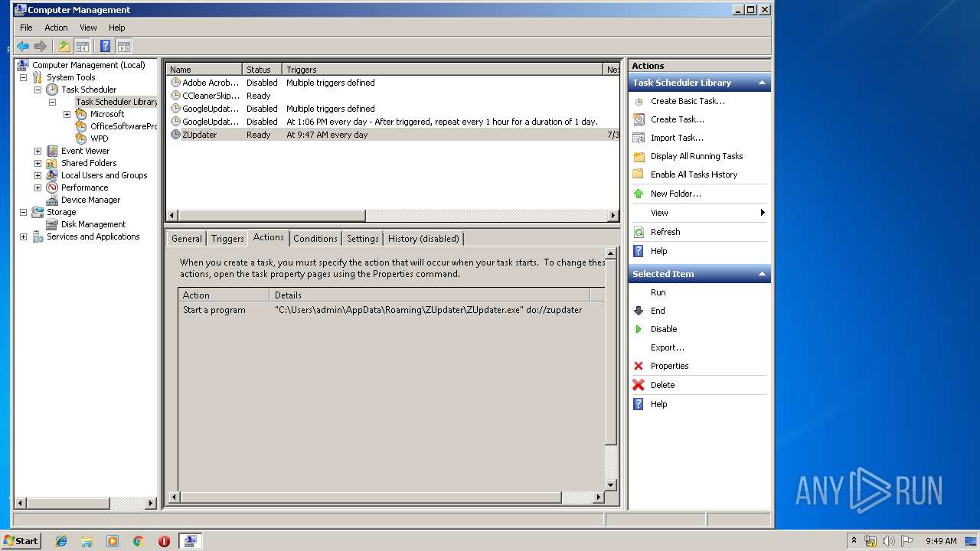Click the green Disable arrow icon
The height and width of the screenshot is (551, 980).
tap(639, 329)
